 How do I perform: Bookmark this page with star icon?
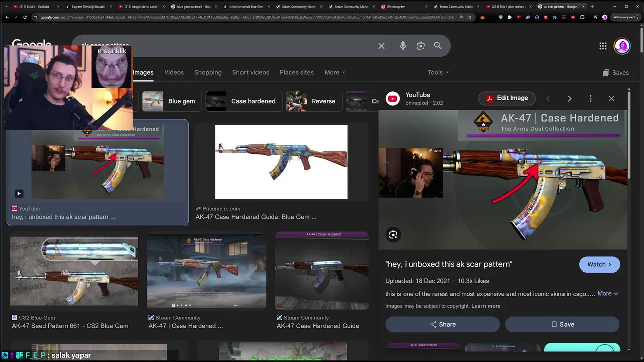tap(469, 17)
